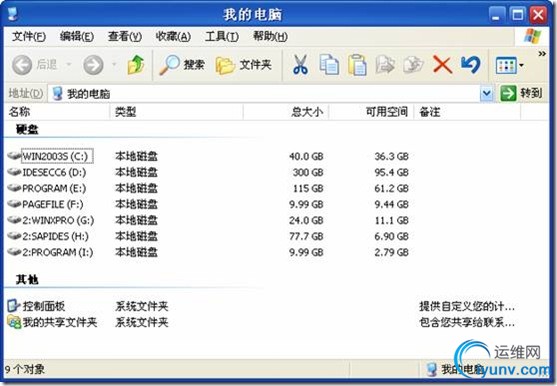Select WIN2003S (C:) drive

coord(57,156)
